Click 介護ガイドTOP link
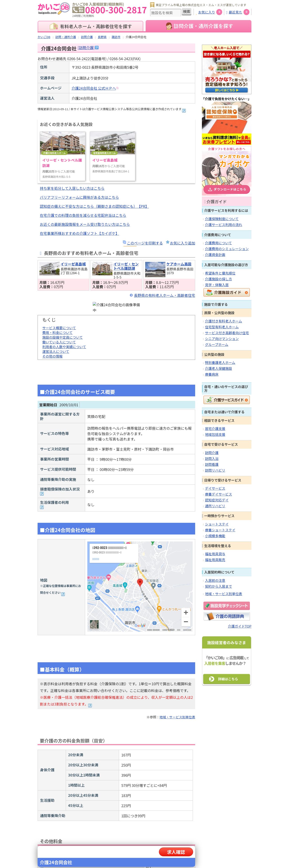This screenshot has width=289, height=868. coord(239,626)
